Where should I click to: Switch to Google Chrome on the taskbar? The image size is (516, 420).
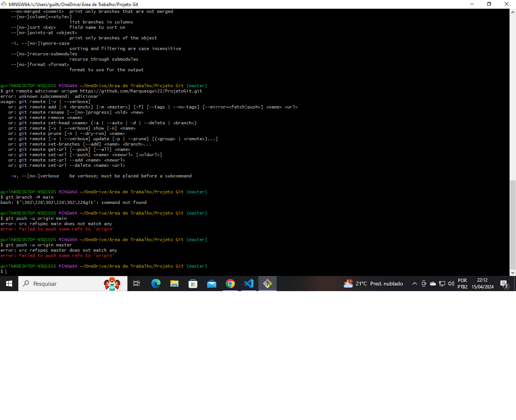[230, 284]
